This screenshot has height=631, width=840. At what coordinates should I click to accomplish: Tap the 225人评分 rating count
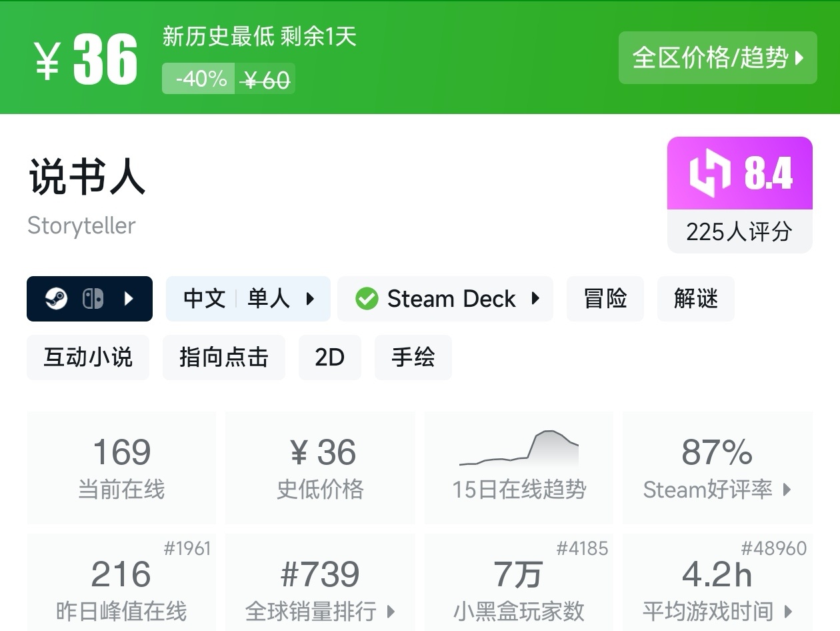[739, 231]
